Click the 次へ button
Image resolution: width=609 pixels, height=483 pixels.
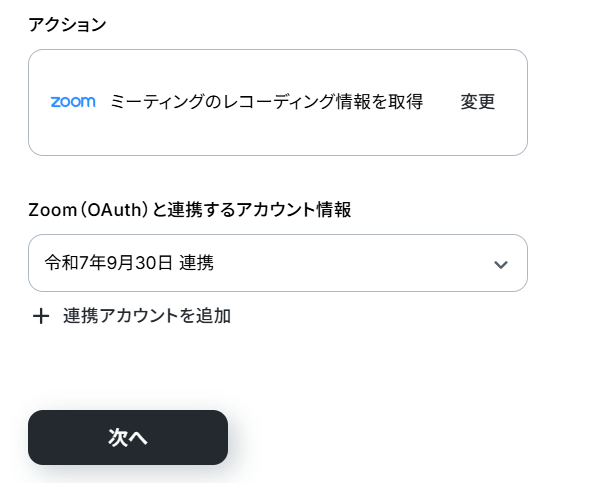[128, 437]
